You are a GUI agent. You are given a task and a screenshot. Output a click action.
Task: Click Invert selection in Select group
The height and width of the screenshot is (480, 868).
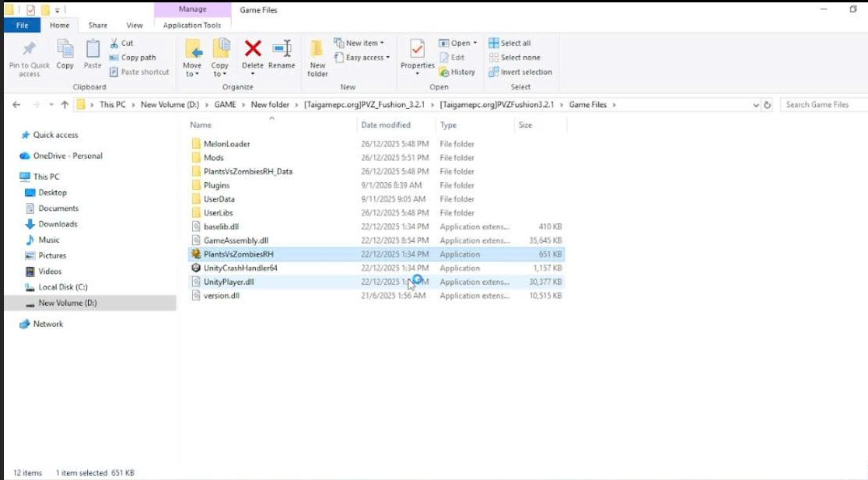[520, 72]
